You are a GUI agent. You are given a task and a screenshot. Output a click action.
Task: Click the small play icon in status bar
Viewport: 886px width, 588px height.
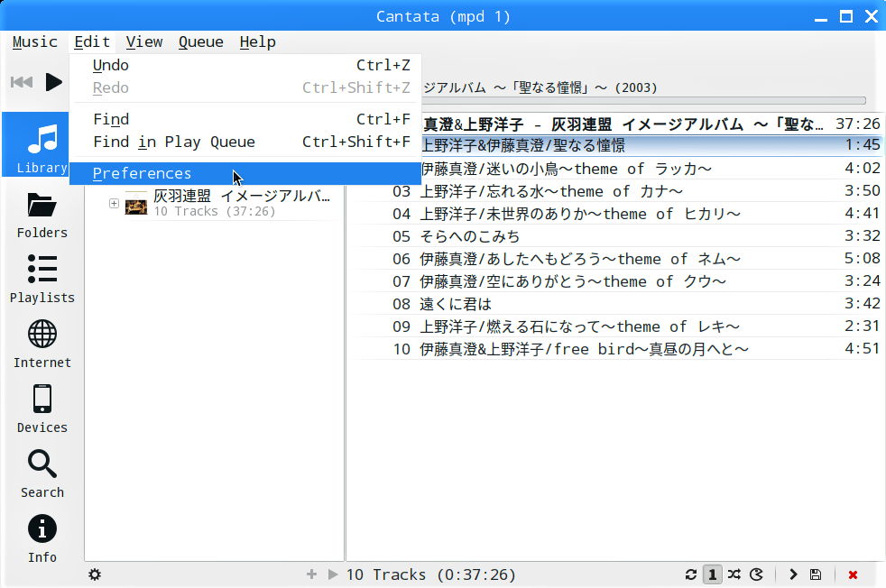333,574
